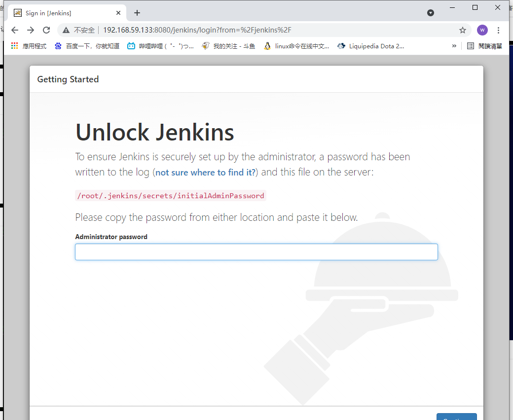Open a new browser tab

click(x=137, y=13)
